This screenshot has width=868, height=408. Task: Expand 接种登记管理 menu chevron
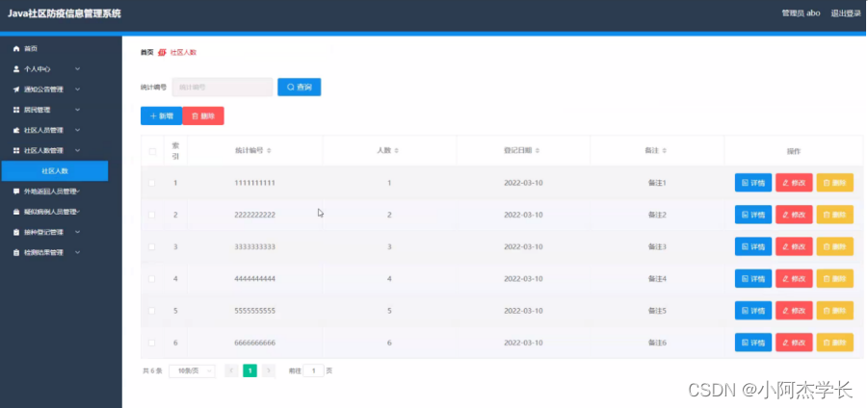coord(77,232)
